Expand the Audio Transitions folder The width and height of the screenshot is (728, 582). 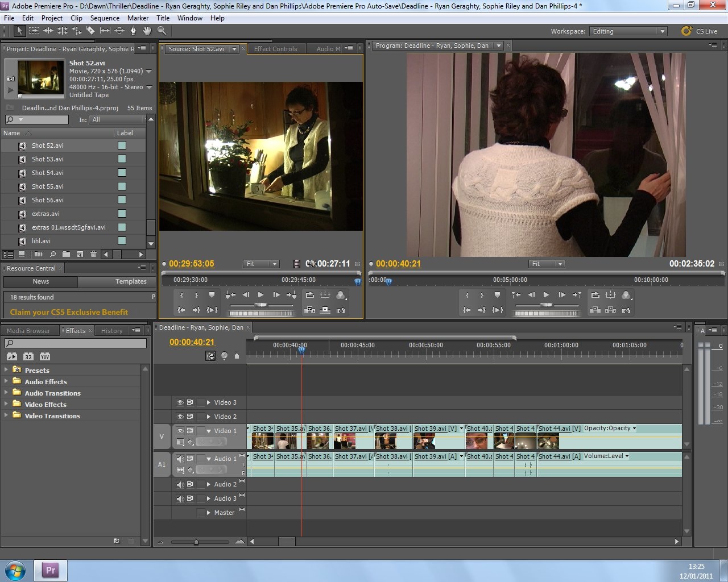(6, 393)
